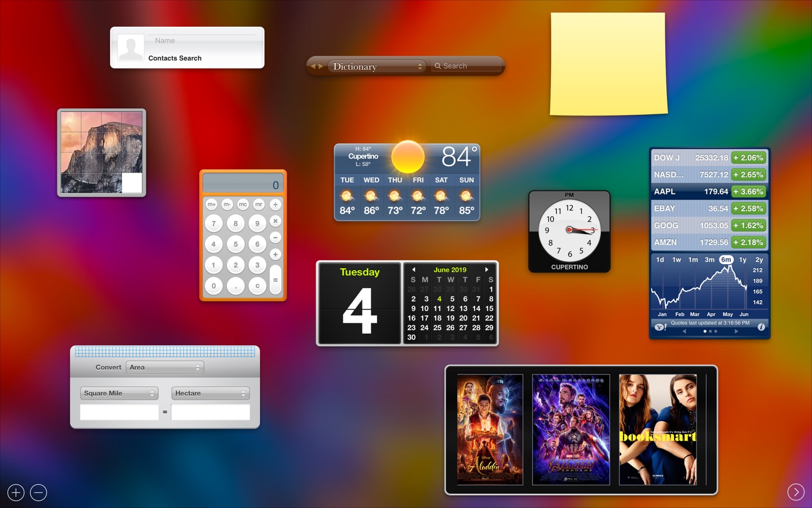Toggle the EBAY + 2.58% change display

(x=748, y=208)
